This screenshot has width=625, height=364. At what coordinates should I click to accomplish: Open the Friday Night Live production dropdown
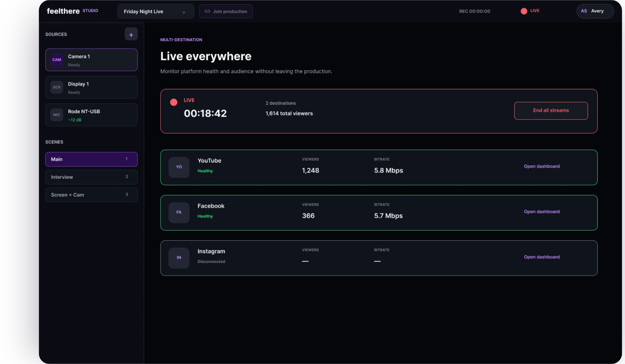[156, 11]
